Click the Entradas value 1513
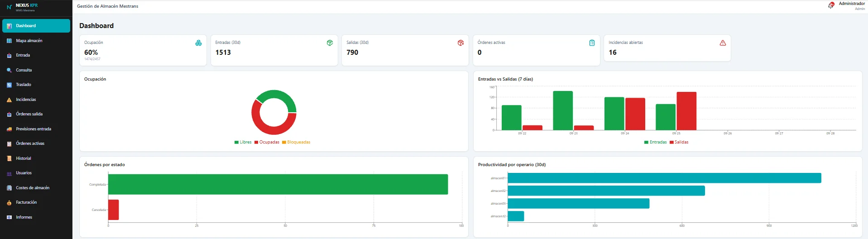This screenshot has width=868, height=239. [x=223, y=53]
